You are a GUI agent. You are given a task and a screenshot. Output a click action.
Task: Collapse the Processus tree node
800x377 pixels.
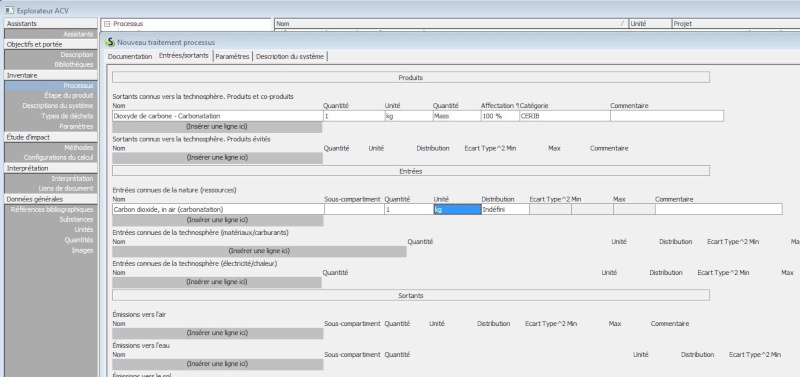coord(107,24)
